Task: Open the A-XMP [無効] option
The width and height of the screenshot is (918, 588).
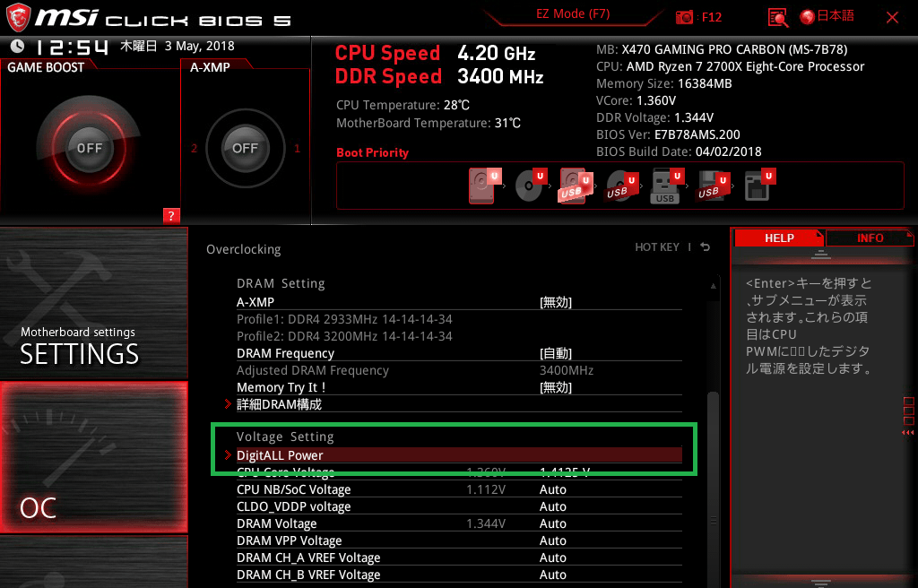Action: (556, 302)
